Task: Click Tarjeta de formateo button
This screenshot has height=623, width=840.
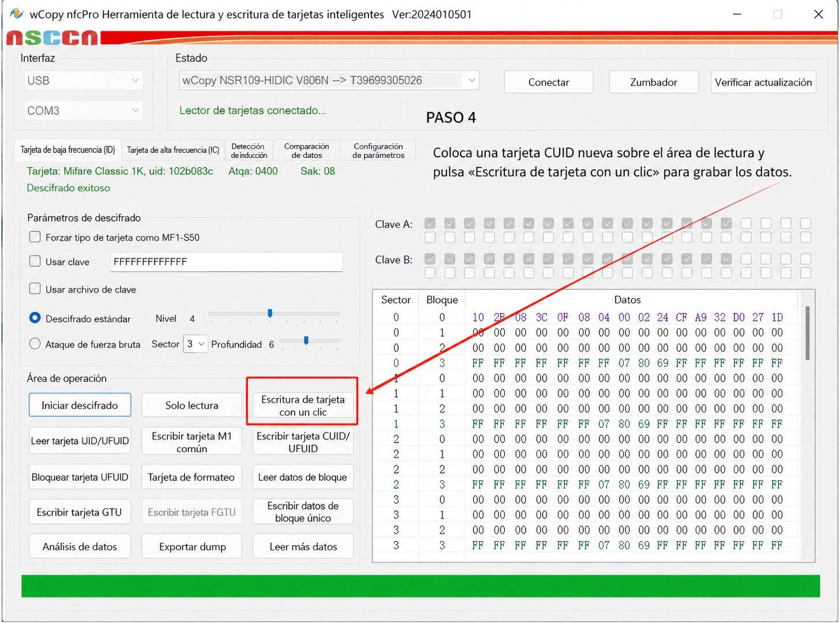Action: click(192, 477)
